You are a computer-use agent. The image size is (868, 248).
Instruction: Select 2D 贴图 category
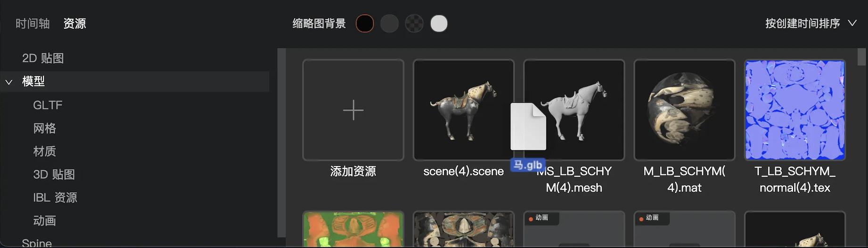click(43, 58)
